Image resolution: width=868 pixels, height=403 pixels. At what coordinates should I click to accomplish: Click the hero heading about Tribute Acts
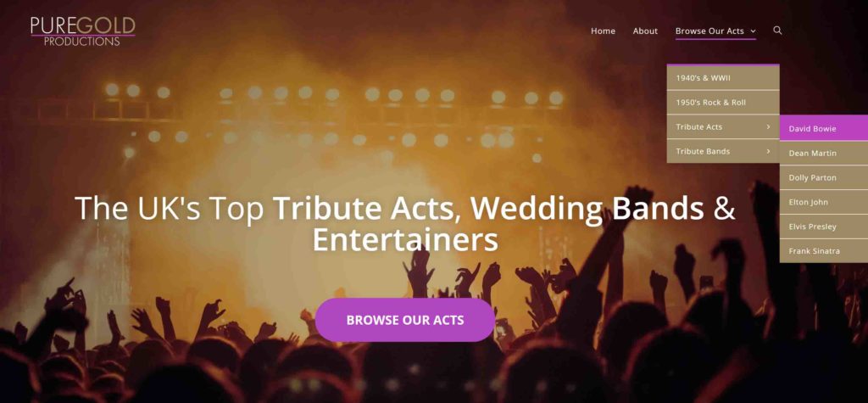point(405,224)
